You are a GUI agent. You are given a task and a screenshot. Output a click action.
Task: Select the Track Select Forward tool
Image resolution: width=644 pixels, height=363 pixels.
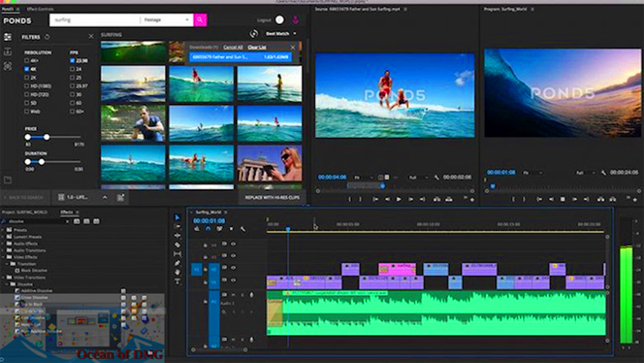[x=177, y=226]
